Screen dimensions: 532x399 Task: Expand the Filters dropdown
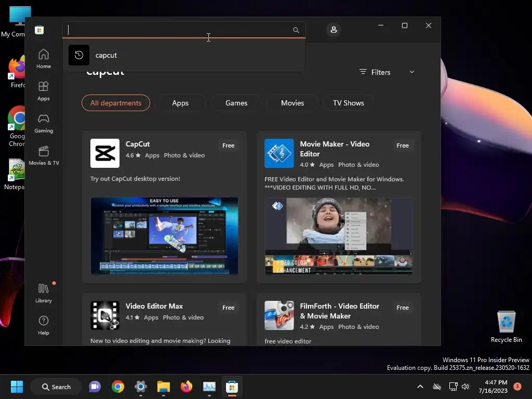pos(387,72)
